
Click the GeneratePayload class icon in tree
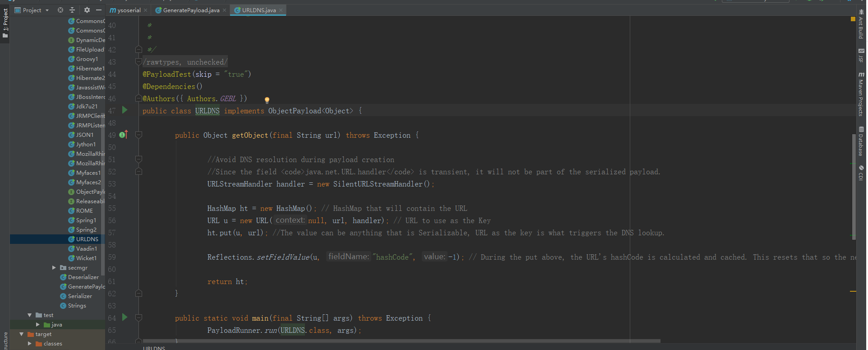coord(63,286)
